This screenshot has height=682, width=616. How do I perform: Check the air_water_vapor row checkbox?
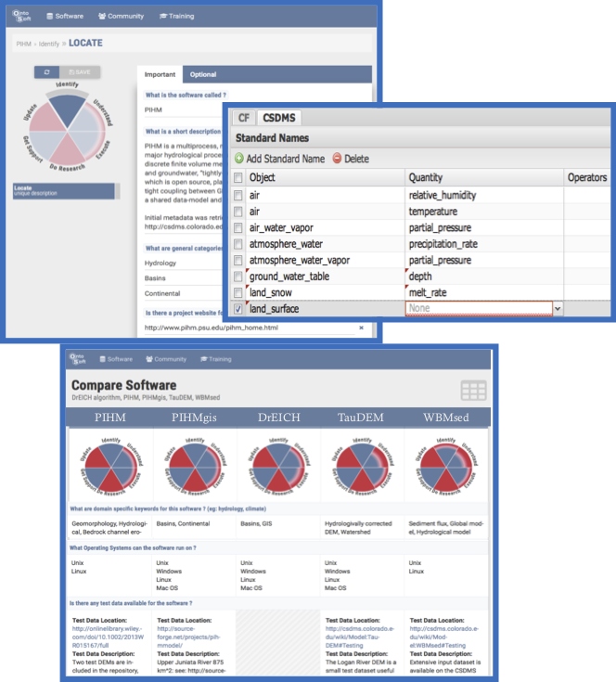238,228
